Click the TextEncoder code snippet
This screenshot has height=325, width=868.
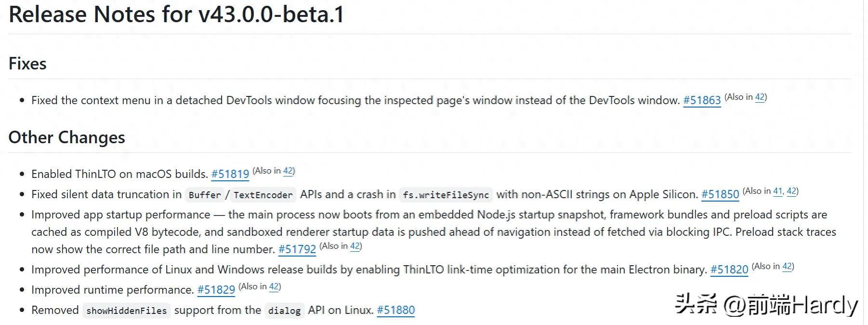(x=263, y=195)
